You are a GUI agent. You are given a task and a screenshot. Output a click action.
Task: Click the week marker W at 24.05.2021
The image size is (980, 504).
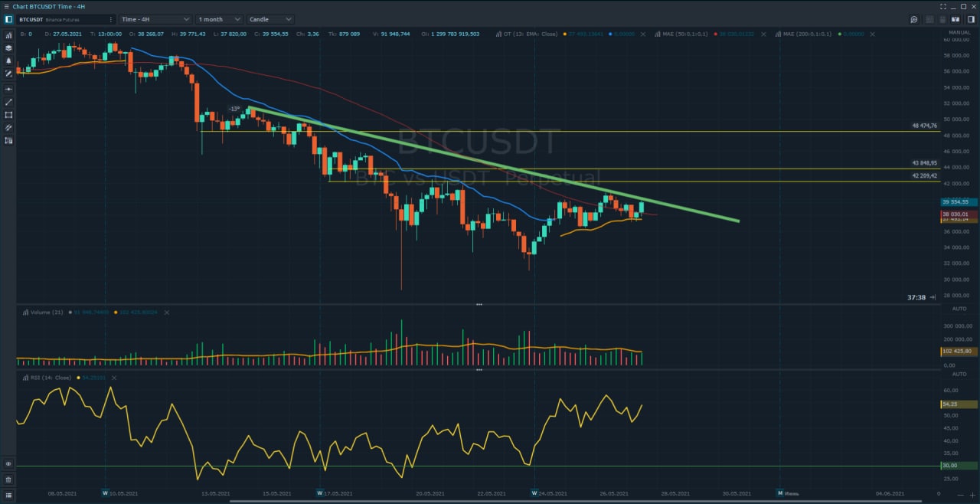[x=534, y=493]
